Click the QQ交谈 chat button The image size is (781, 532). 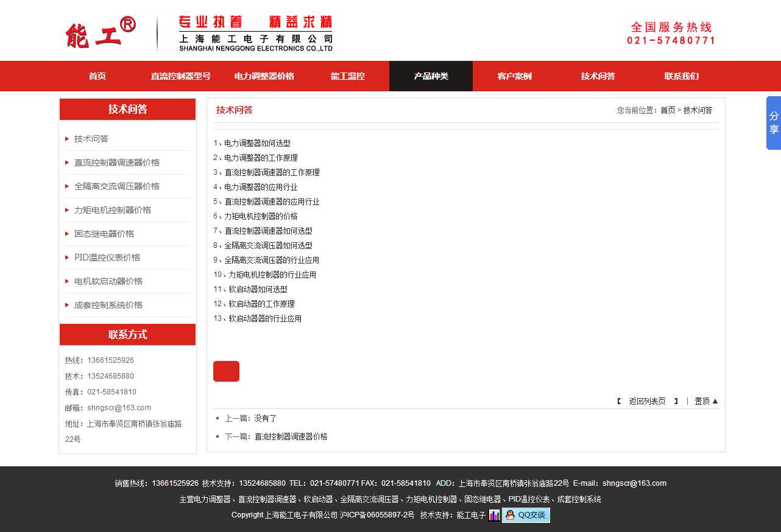(x=526, y=515)
